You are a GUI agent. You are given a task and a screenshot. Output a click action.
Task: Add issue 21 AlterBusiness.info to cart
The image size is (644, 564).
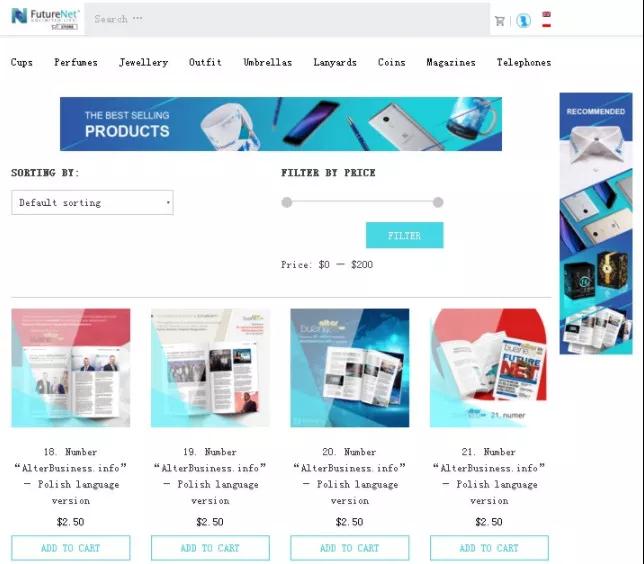click(489, 548)
